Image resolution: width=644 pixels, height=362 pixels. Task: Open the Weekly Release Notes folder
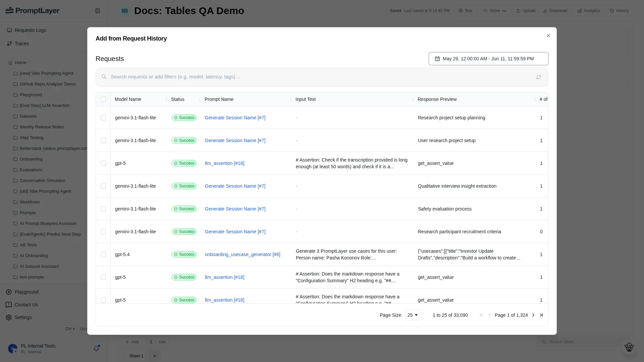[x=42, y=127]
